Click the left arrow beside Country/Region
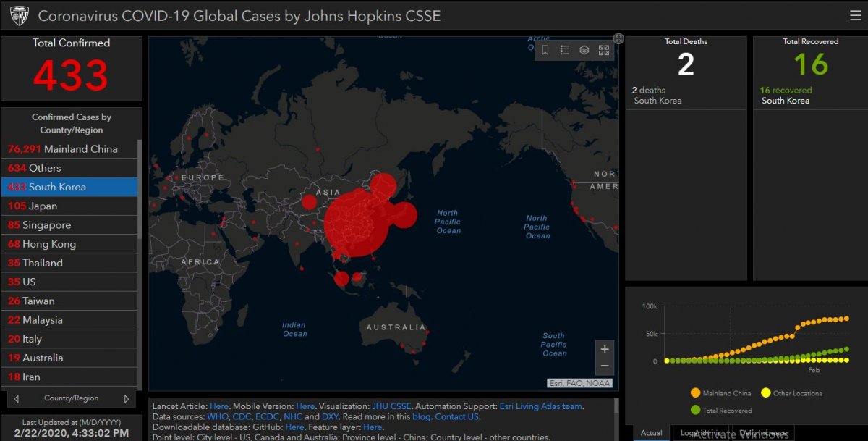The height and width of the screenshot is (441, 868). click(x=17, y=398)
